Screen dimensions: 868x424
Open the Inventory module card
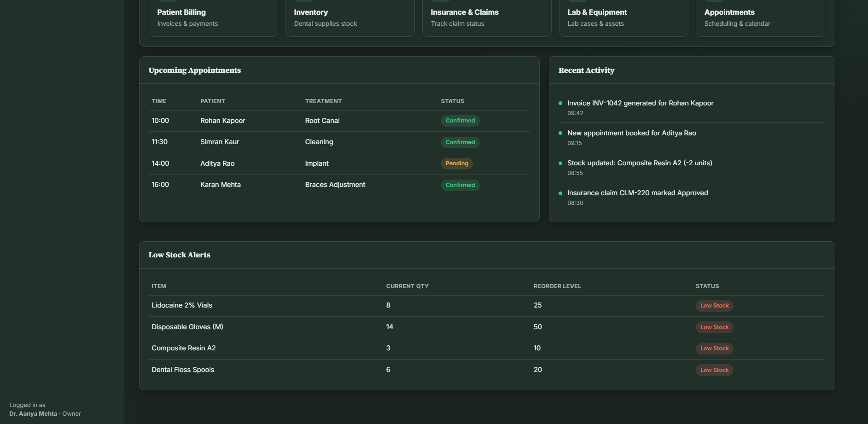click(350, 17)
